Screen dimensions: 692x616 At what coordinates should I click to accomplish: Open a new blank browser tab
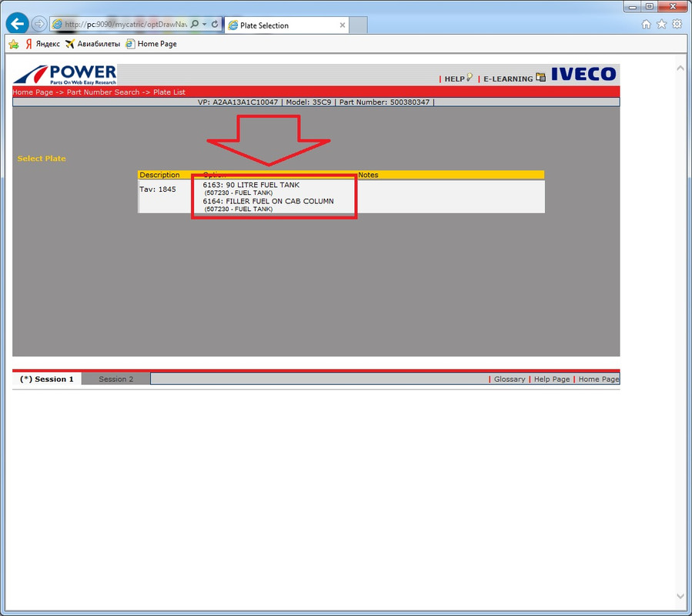coord(358,25)
